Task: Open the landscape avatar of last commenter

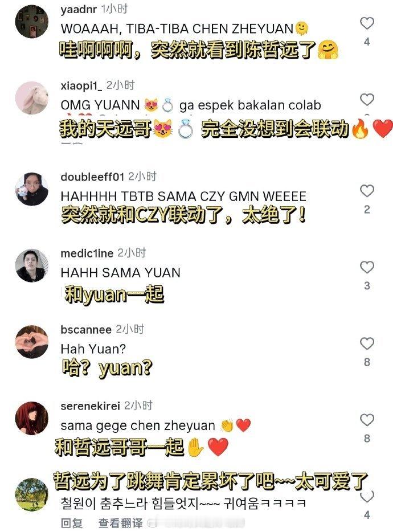Action: click(32, 494)
